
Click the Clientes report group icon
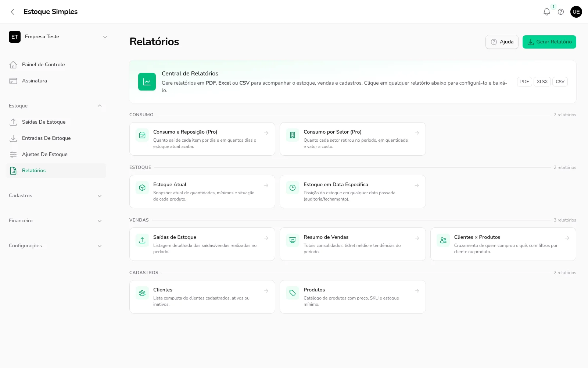click(142, 293)
